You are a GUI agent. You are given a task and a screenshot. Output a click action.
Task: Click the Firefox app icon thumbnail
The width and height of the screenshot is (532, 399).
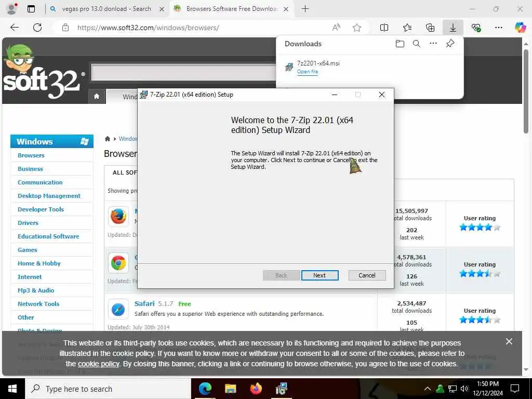[118, 216]
